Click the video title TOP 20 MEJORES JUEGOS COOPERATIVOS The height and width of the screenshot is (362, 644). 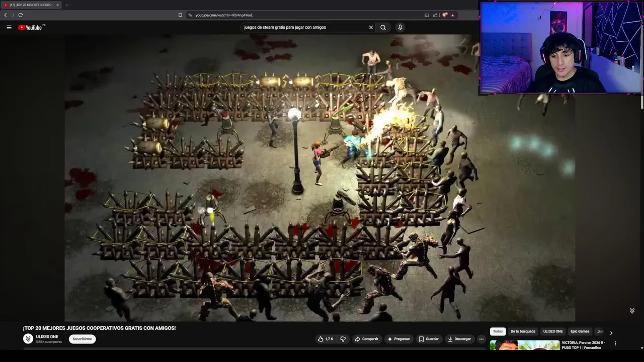pyautogui.click(x=99, y=328)
